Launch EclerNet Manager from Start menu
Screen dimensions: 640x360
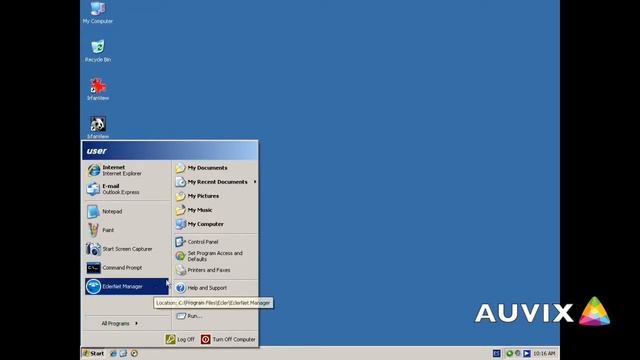127,287
